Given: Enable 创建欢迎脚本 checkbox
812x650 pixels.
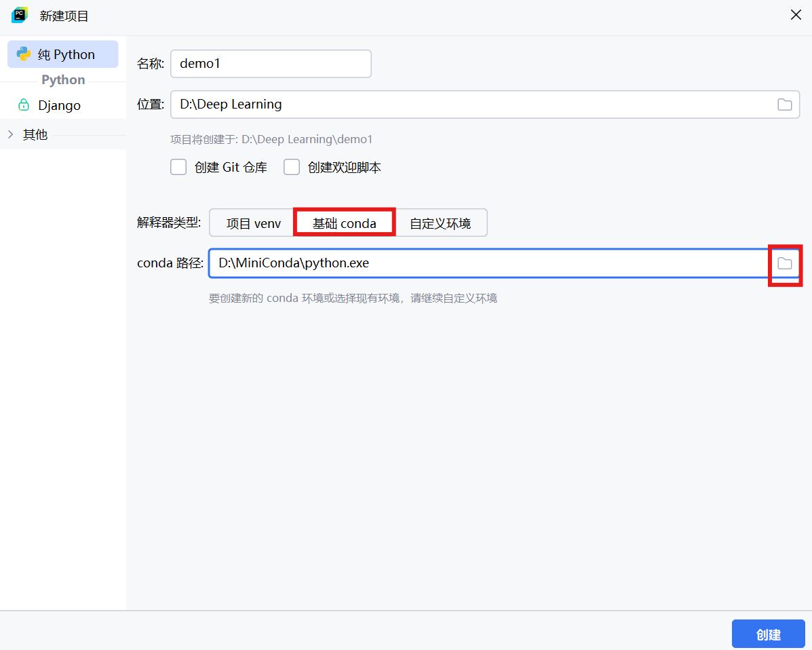Looking at the screenshot, I should [x=292, y=168].
